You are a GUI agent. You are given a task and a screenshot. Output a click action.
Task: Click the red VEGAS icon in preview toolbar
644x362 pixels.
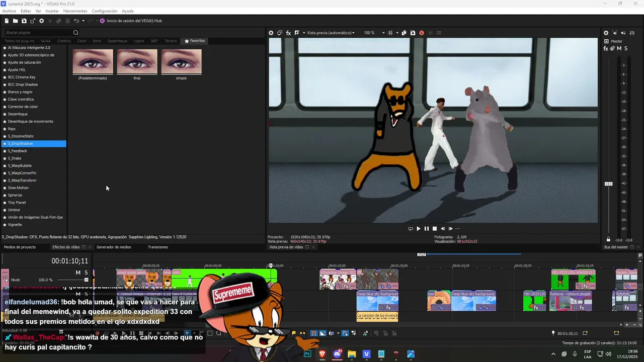422,33
